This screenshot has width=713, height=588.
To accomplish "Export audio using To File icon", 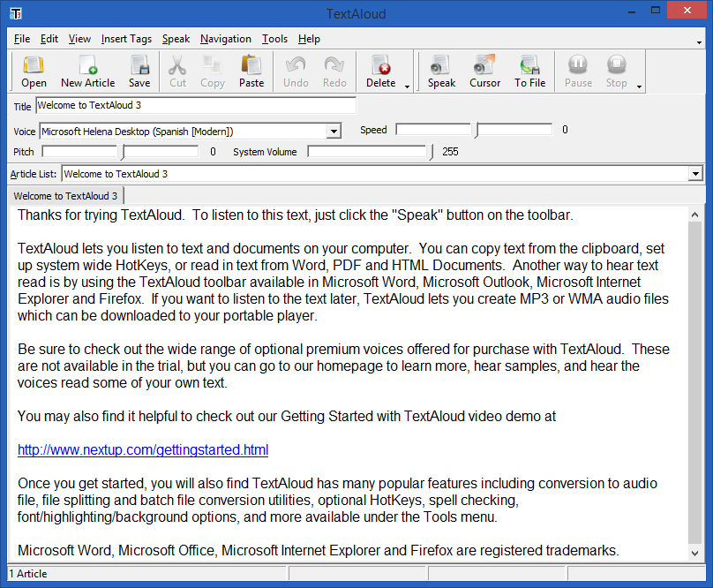I will [x=530, y=71].
